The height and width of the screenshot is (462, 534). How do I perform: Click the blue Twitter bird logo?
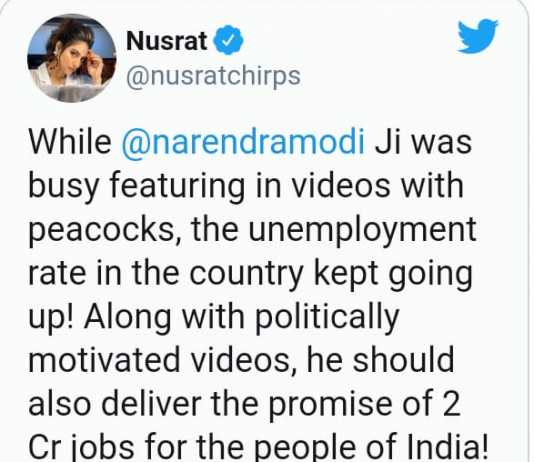coord(477,36)
